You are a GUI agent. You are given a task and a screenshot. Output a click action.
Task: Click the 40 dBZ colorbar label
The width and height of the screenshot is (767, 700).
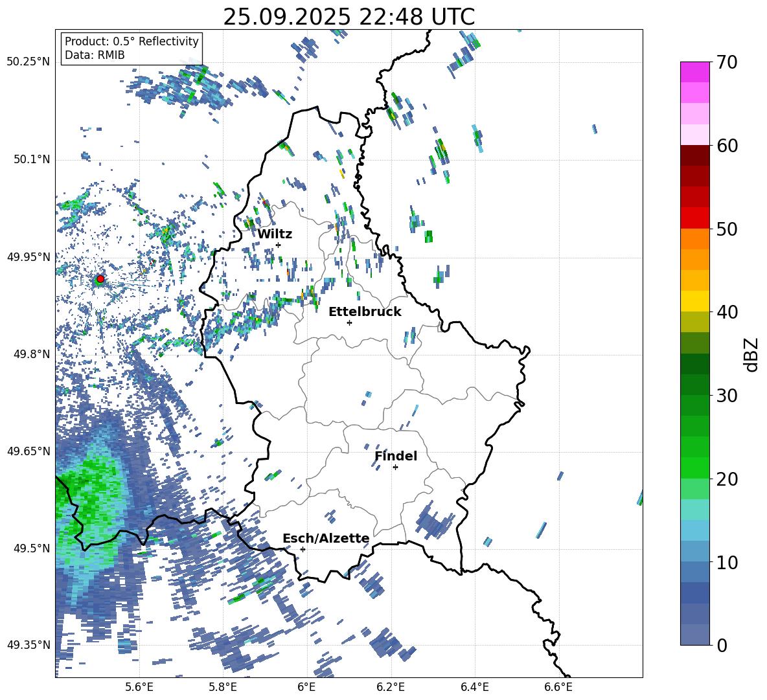click(727, 312)
